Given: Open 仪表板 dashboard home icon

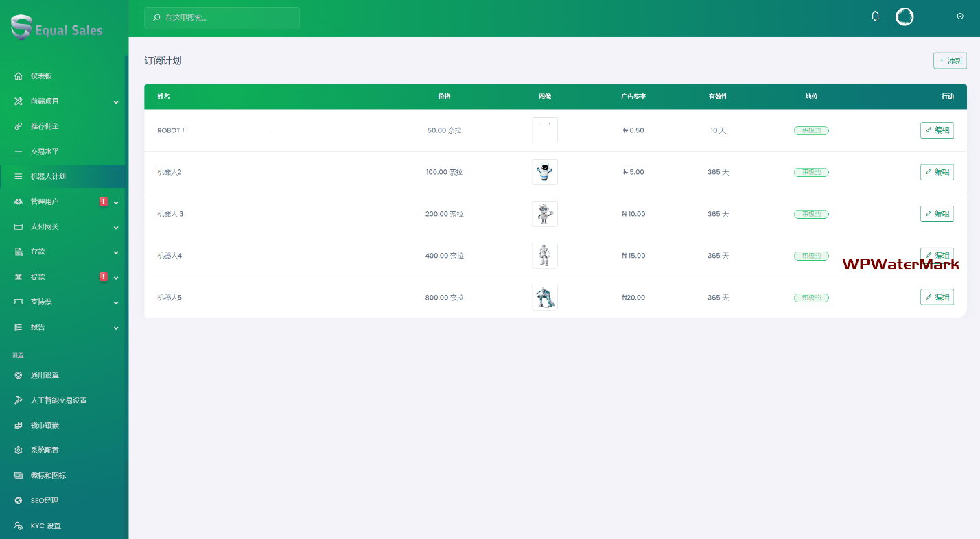Looking at the screenshot, I should [x=19, y=76].
